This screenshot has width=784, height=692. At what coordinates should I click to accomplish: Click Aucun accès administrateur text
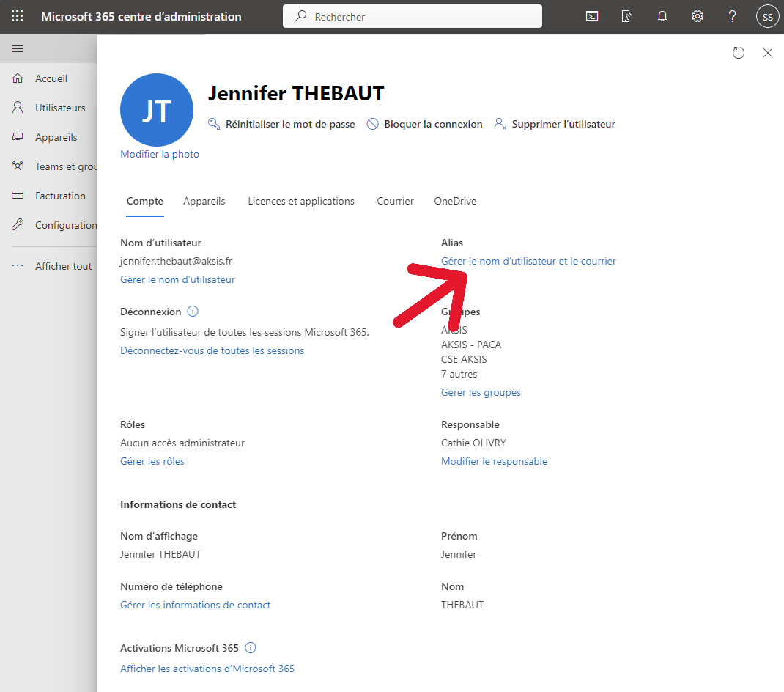coord(182,443)
